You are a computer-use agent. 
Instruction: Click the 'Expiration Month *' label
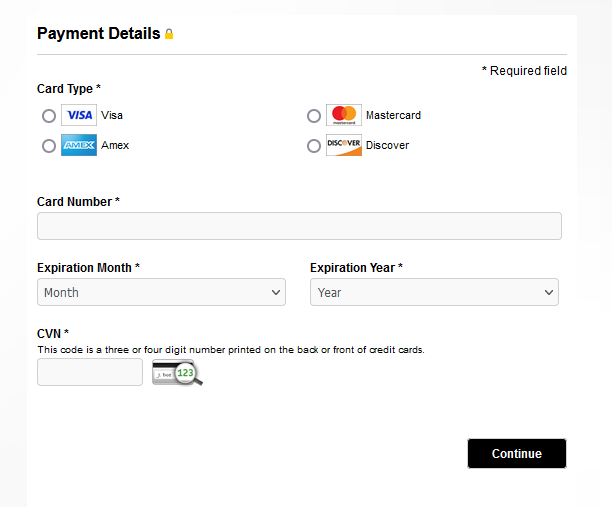89,268
